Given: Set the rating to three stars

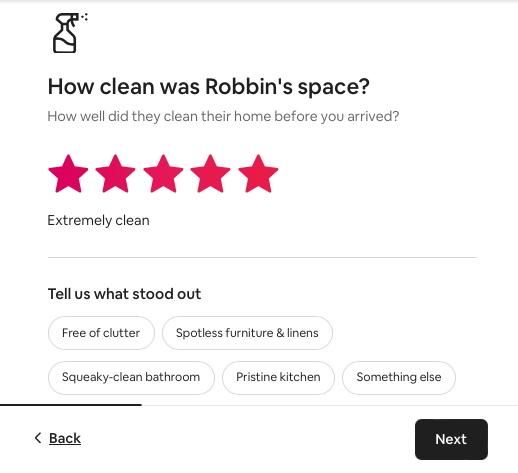Looking at the screenshot, I should (163, 174).
